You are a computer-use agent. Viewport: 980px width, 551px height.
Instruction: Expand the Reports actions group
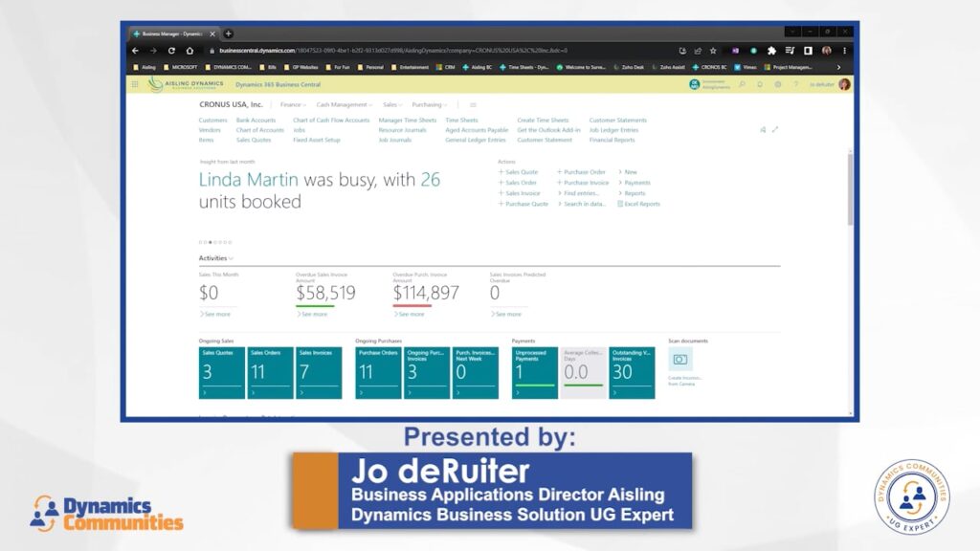click(x=632, y=193)
